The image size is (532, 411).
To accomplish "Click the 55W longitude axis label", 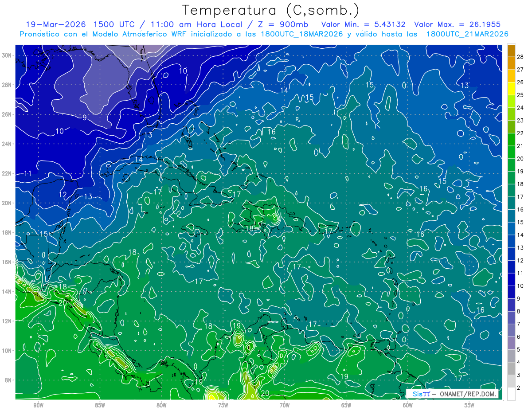I will [x=469, y=405].
